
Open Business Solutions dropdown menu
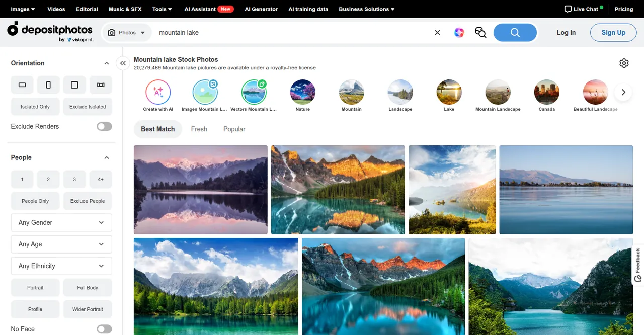(367, 9)
